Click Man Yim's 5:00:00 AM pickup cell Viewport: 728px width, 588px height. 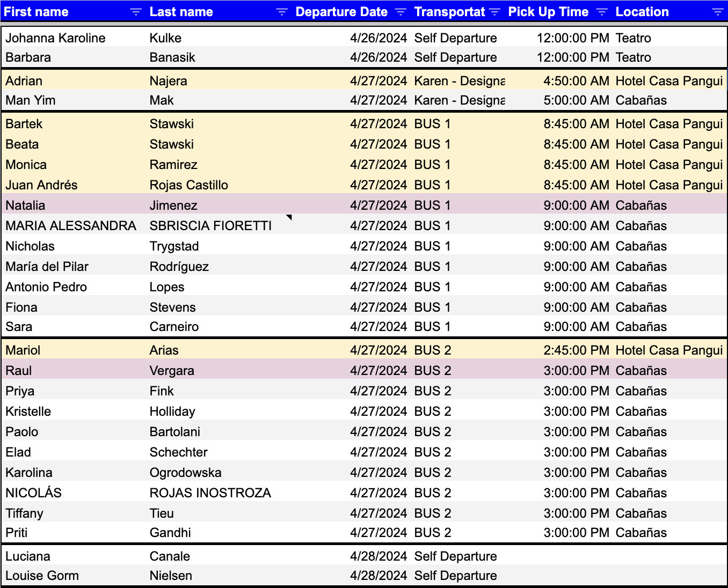click(x=576, y=100)
